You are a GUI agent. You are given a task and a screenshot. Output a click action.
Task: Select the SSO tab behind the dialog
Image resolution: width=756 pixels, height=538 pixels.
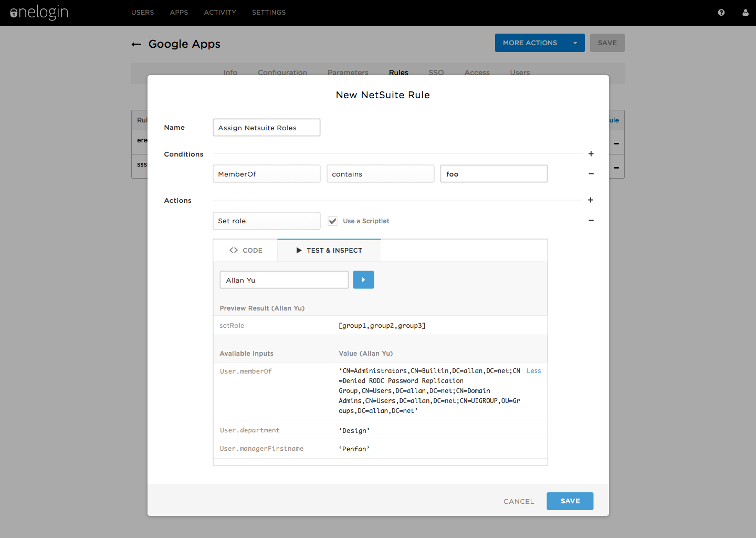pyautogui.click(x=436, y=73)
